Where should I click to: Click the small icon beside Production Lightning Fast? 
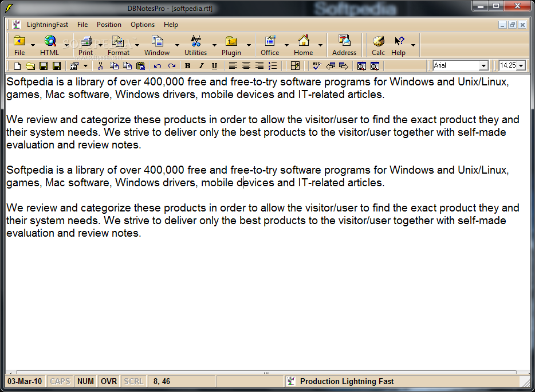pos(291,382)
